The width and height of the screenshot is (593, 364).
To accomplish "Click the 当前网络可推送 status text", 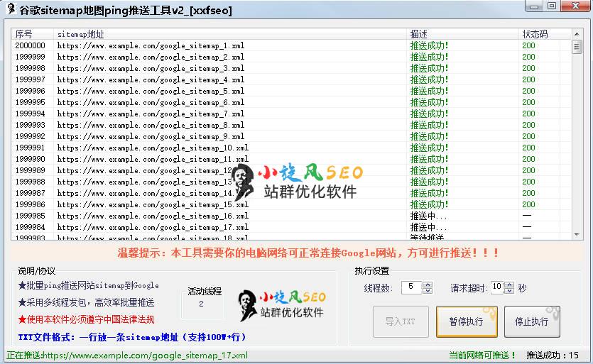I will (482, 355).
